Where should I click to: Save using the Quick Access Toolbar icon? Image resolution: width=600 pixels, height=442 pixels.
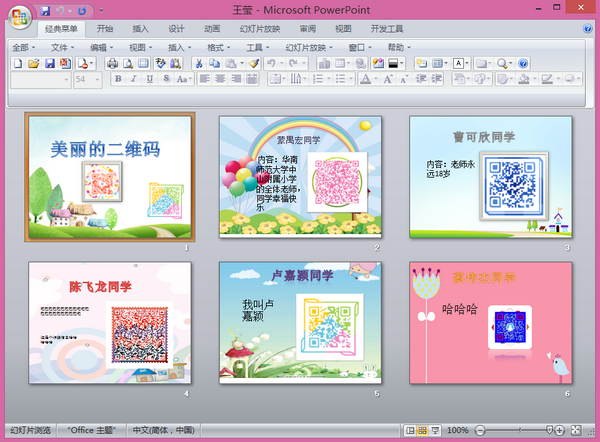pos(45,11)
